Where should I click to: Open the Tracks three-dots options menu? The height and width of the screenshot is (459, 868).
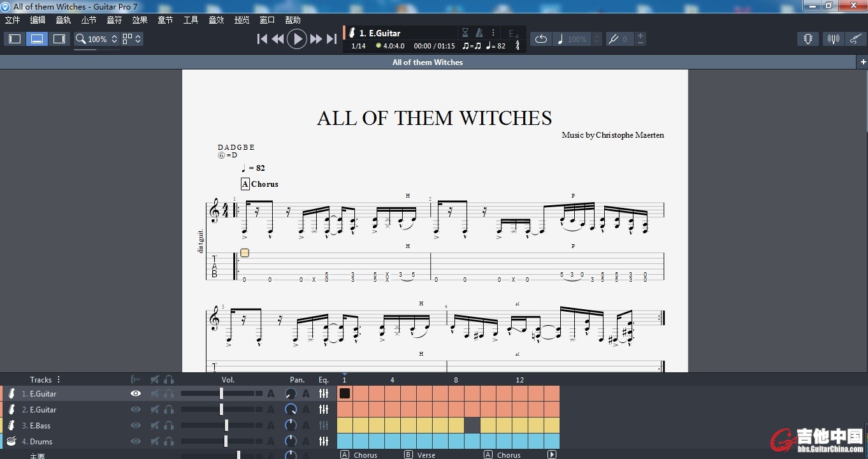pyautogui.click(x=59, y=379)
